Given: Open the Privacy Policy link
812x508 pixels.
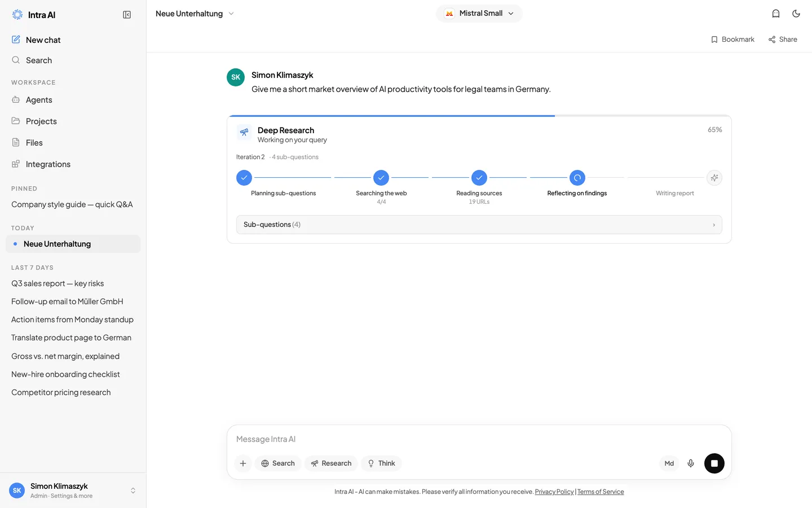Looking at the screenshot, I should click(x=554, y=492).
